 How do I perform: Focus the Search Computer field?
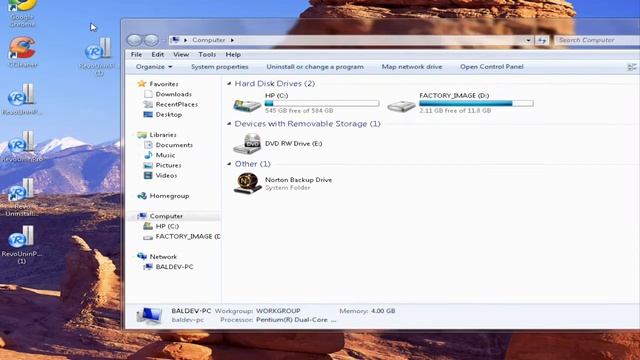(597, 40)
